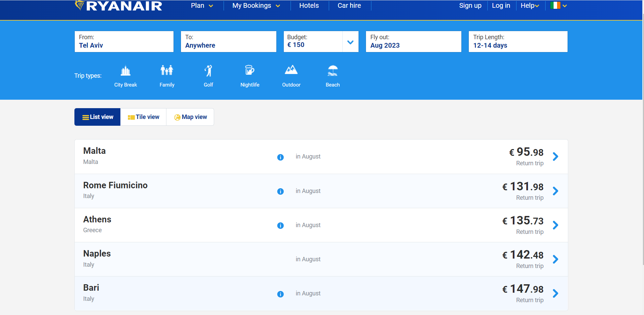Open the Budget dropdown arrow
The image size is (644, 315).
point(350,42)
